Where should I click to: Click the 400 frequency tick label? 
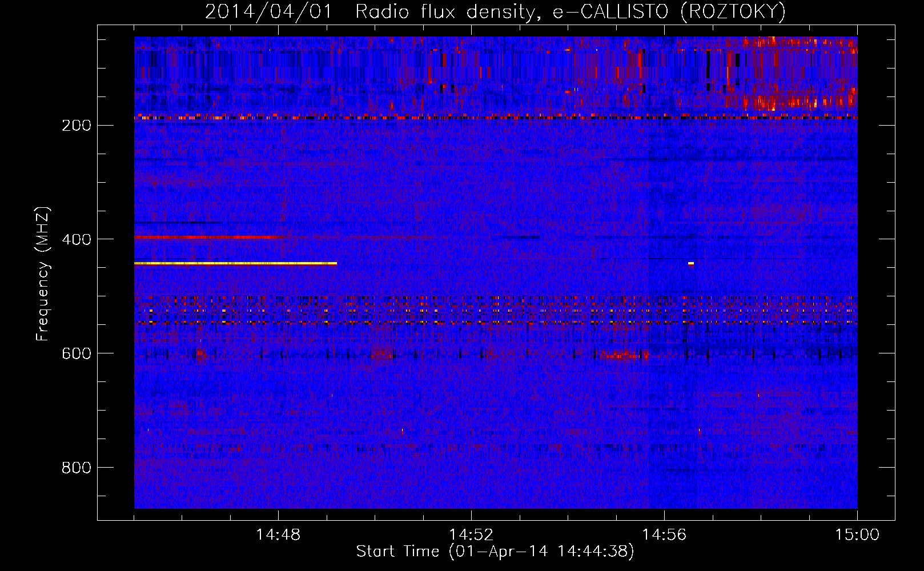pos(77,239)
